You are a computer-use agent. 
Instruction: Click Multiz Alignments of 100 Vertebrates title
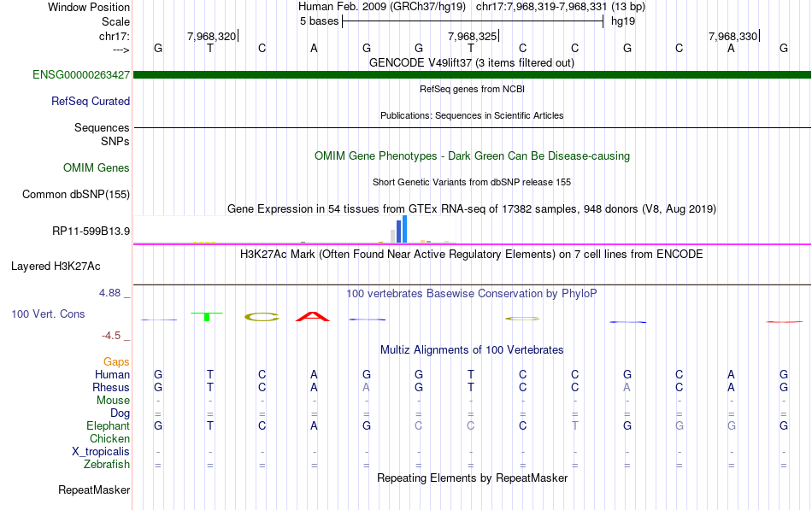pos(472,350)
